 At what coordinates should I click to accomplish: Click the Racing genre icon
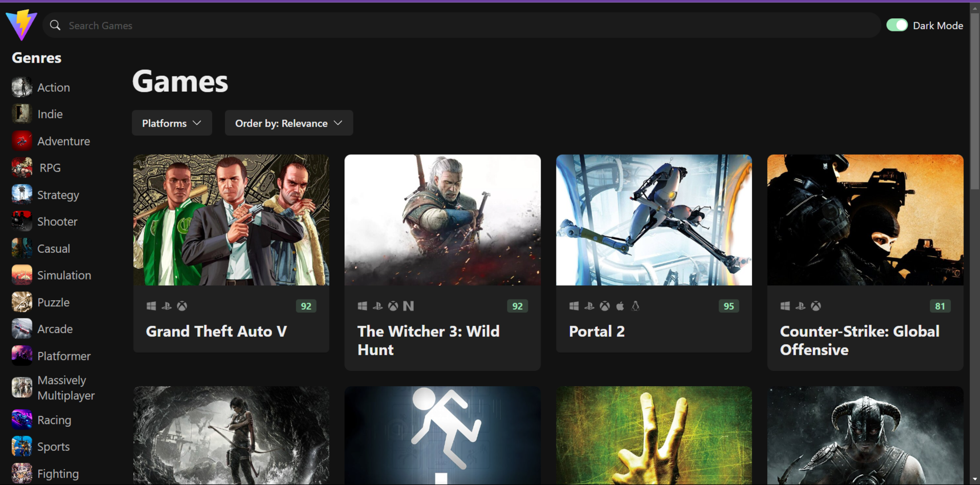(22, 420)
